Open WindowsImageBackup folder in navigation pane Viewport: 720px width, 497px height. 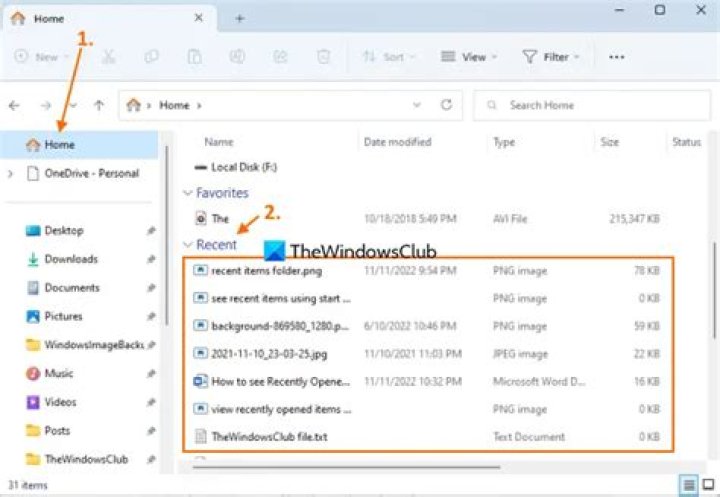(x=94, y=345)
